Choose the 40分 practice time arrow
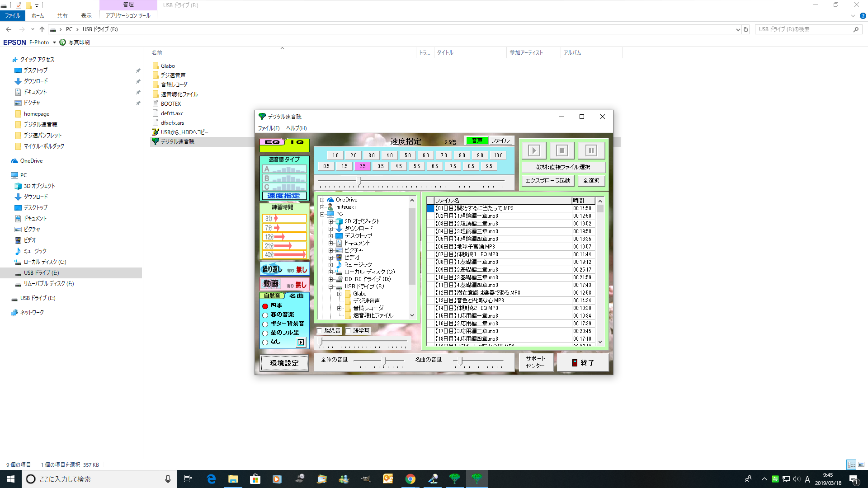868x488 pixels. 284,255
